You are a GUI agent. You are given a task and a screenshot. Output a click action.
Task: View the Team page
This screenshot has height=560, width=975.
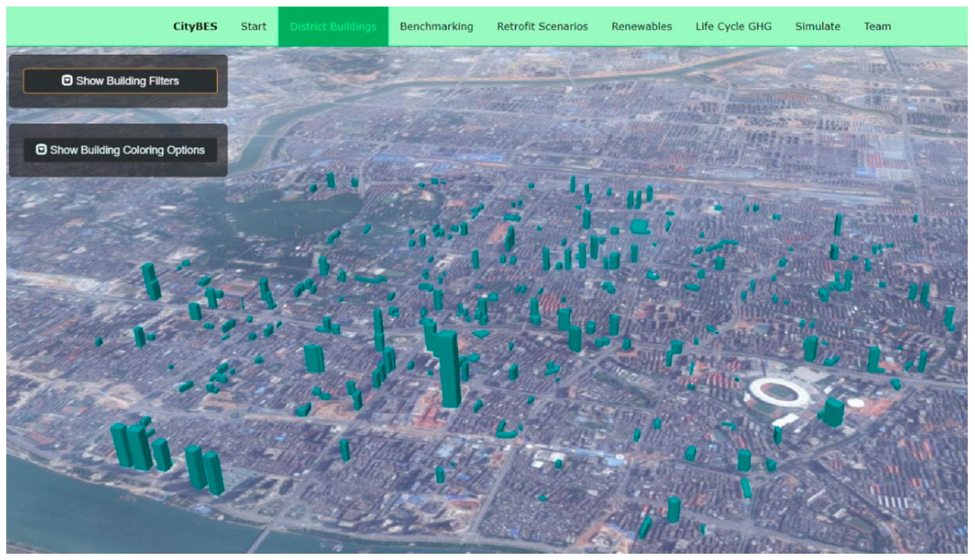click(877, 26)
